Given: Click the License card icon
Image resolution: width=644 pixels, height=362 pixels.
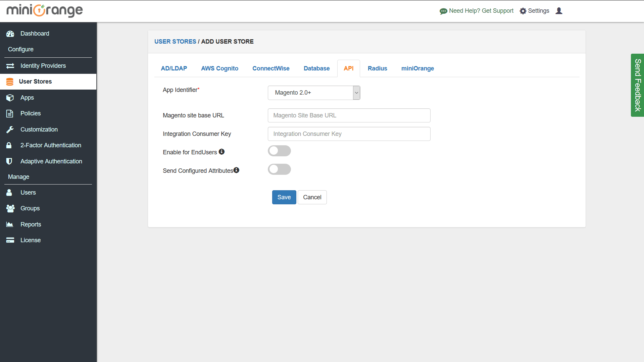Looking at the screenshot, I should pos(10,240).
